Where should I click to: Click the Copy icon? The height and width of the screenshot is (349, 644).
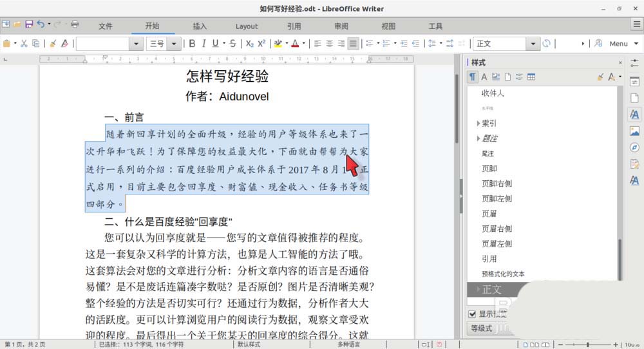coord(35,44)
